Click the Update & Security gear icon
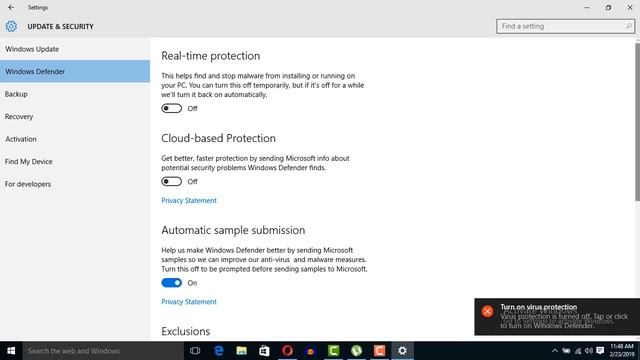Viewport: 640px width, 360px height. pyautogui.click(x=11, y=26)
